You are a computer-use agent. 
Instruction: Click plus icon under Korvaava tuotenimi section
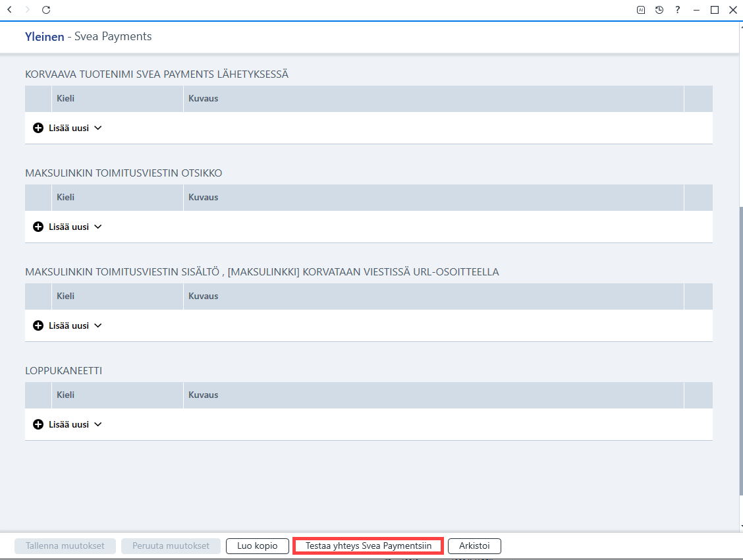[38, 128]
